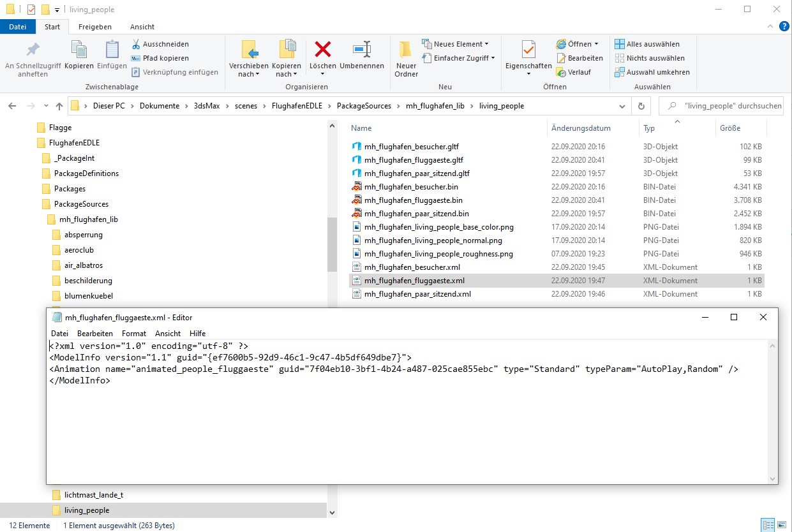
Task: Open the Format menu in Notepad
Action: click(x=134, y=333)
